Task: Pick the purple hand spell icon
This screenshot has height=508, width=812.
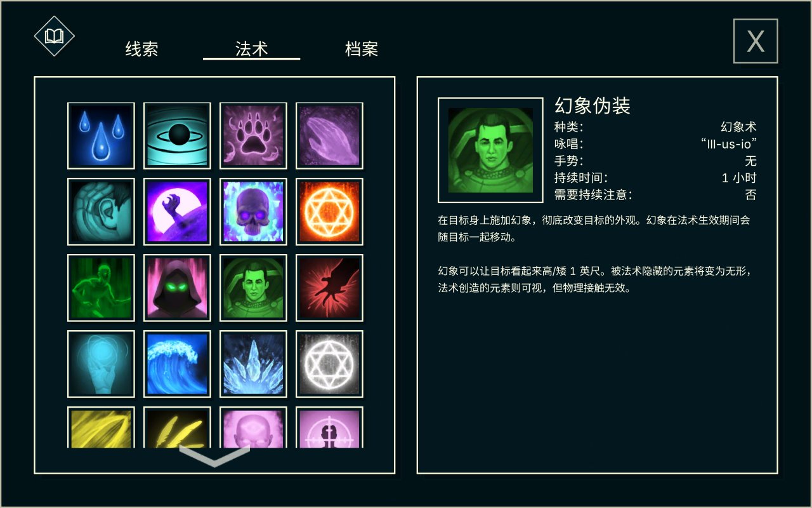Action: point(329,136)
